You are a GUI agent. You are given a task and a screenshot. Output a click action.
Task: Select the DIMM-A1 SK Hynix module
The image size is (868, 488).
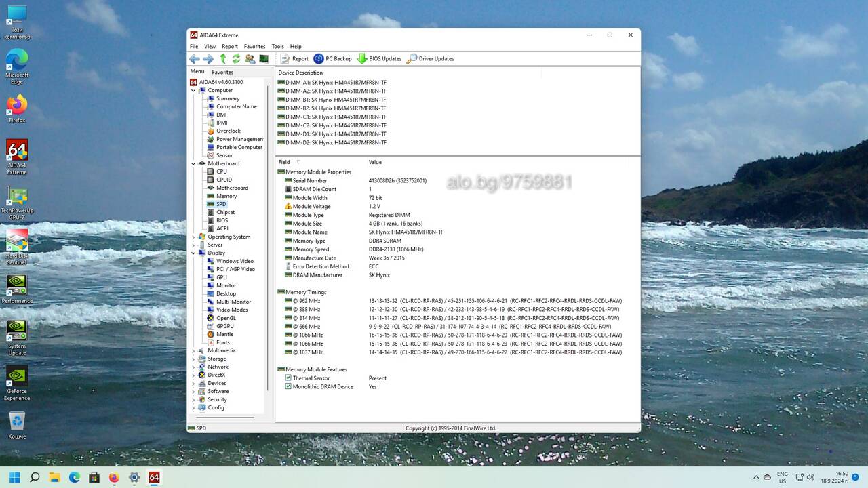pyautogui.click(x=332, y=83)
